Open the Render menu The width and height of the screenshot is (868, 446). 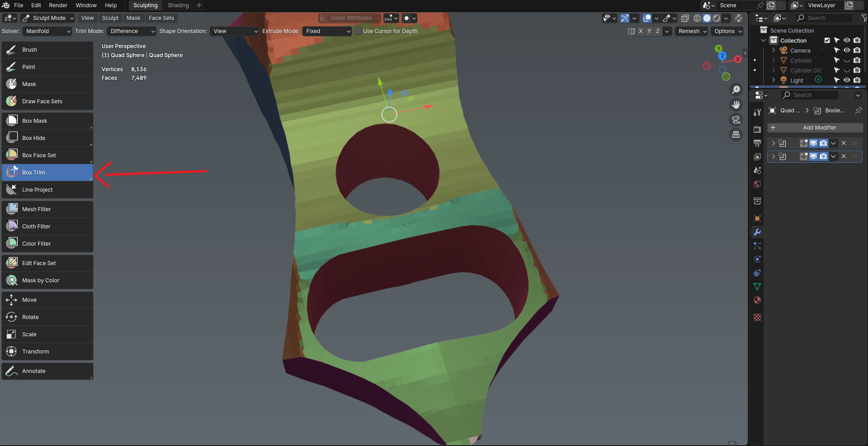(58, 5)
